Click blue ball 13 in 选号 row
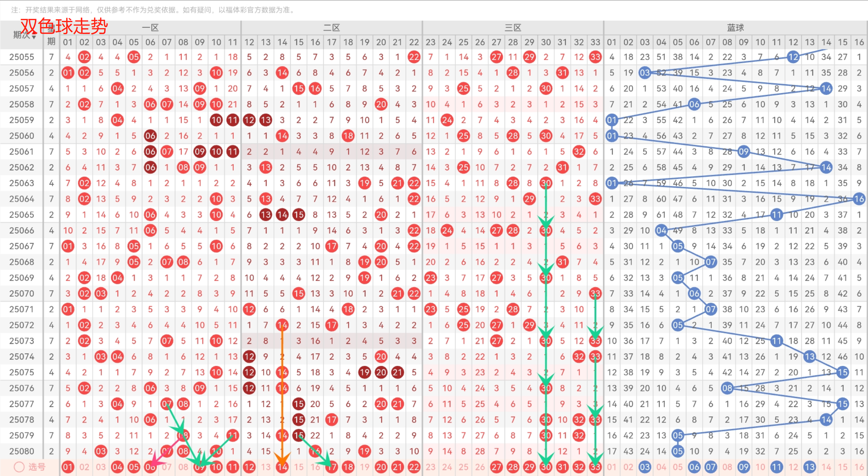Viewport: 868px width, 476px height. point(809,467)
